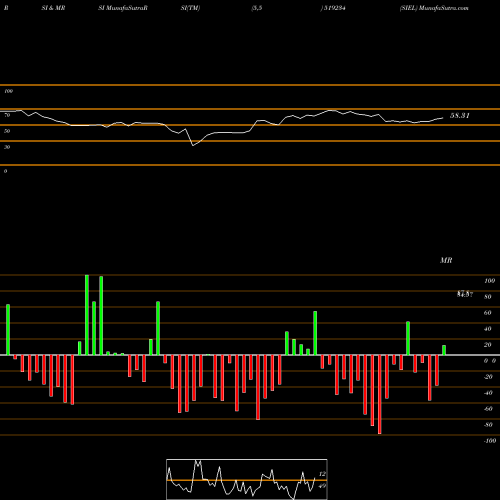The height and width of the screenshot is (500, 500).
Task: Click the MR axis label -40
Action: (488, 393)
